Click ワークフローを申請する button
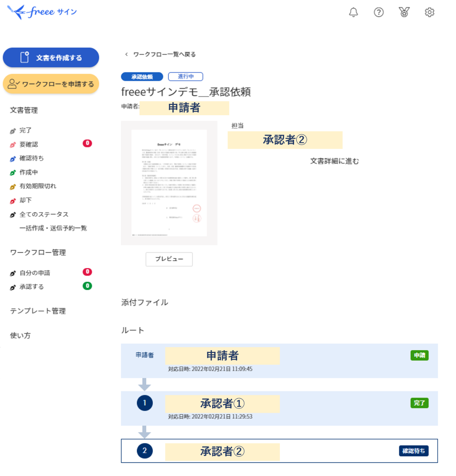456x476 pixels. click(x=51, y=84)
